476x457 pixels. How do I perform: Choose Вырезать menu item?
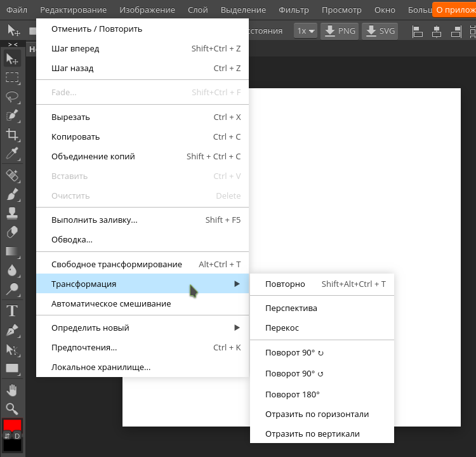pos(142,117)
